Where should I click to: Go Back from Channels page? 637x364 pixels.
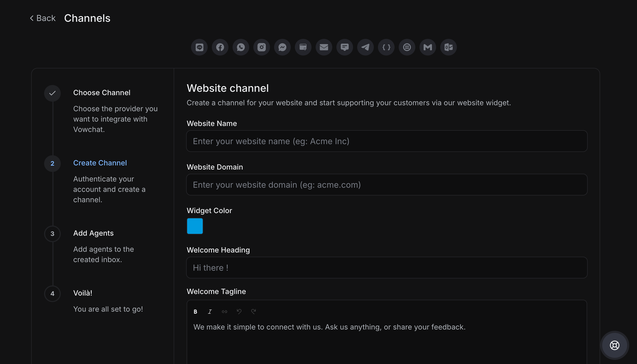[x=43, y=18]
